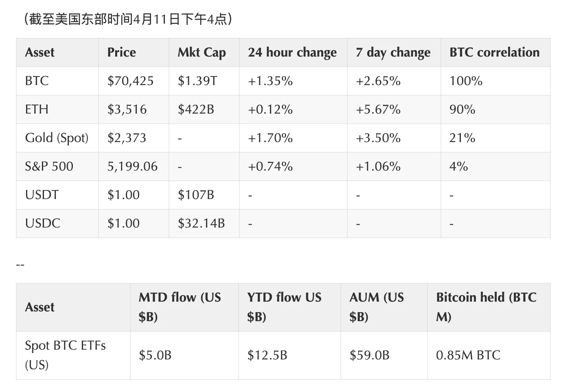Click USDC market cap $32.14B
The width and height of the screenshot is (561, 392).
201,223
